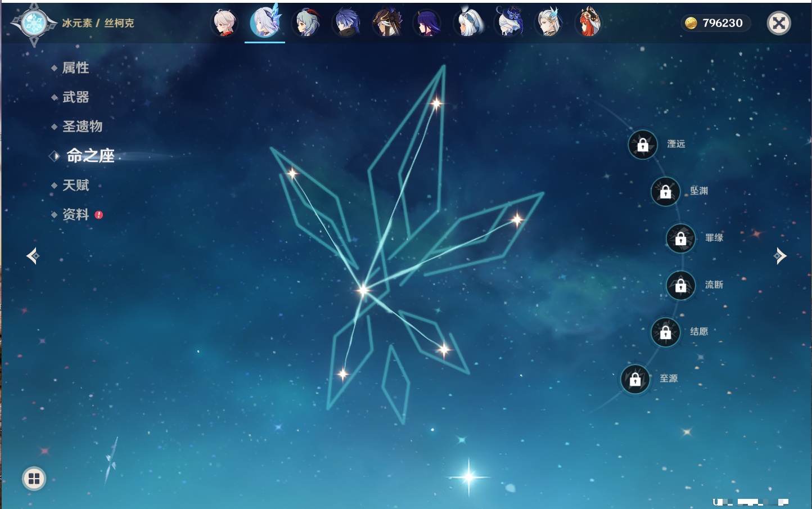The width and height of the screenshot is (812, 509).
Task: Select the purple-haired character avatar
Action: click(x=427, y=23)
